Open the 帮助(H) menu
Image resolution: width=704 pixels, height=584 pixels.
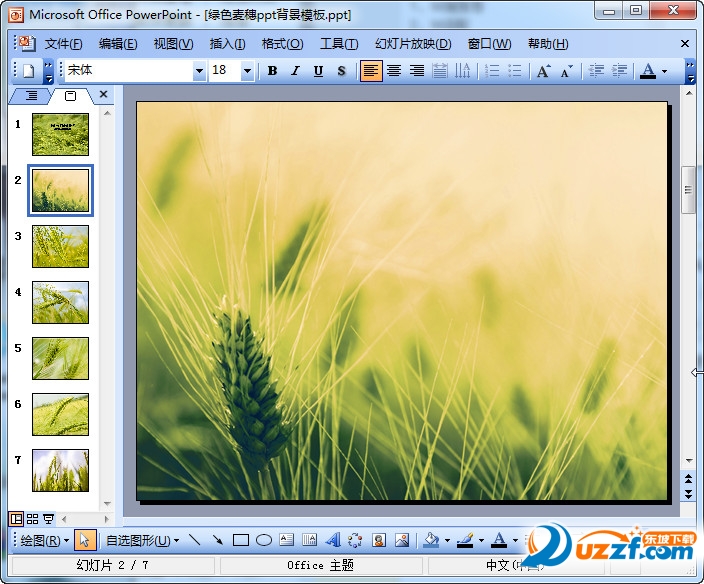click(548, 44)
